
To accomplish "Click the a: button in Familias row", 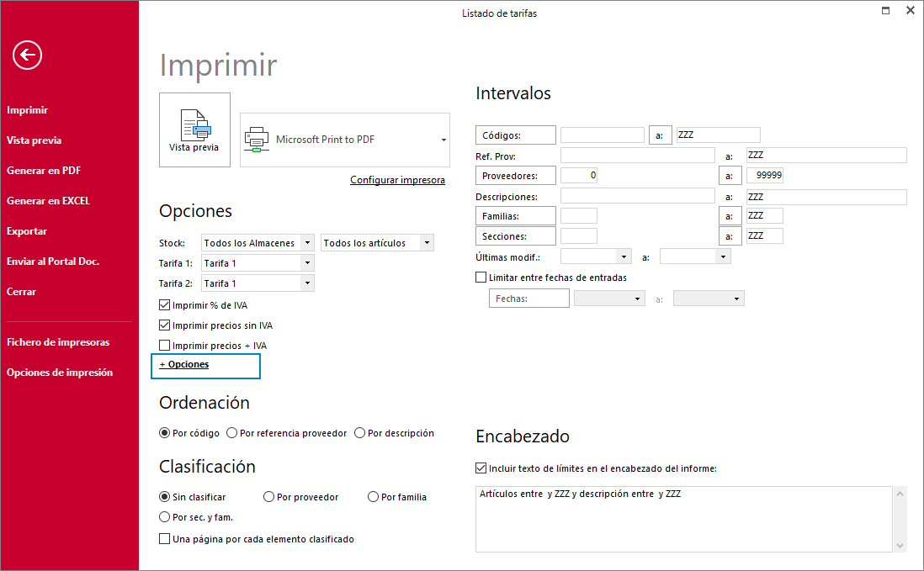I will [730, 216].
